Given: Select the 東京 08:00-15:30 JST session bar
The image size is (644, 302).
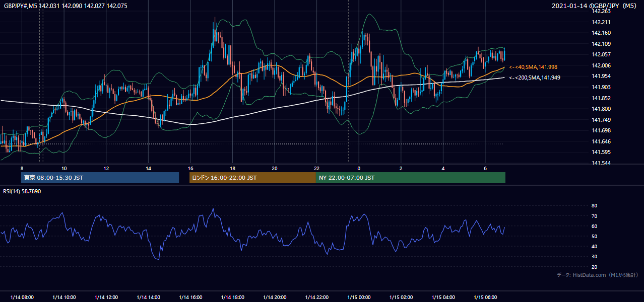Looking at the screenshot, I should point(100,178).
